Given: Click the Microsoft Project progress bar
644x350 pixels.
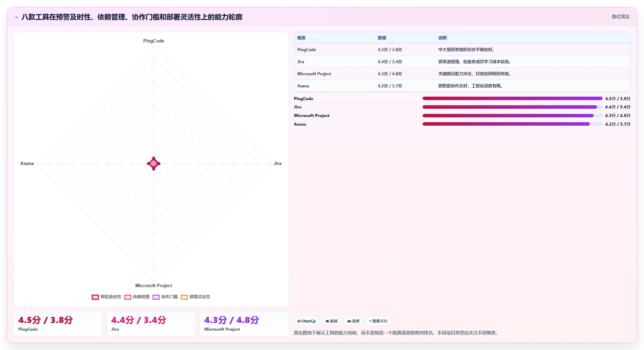Looking at the screenshot, I should (x=512, y=116).
